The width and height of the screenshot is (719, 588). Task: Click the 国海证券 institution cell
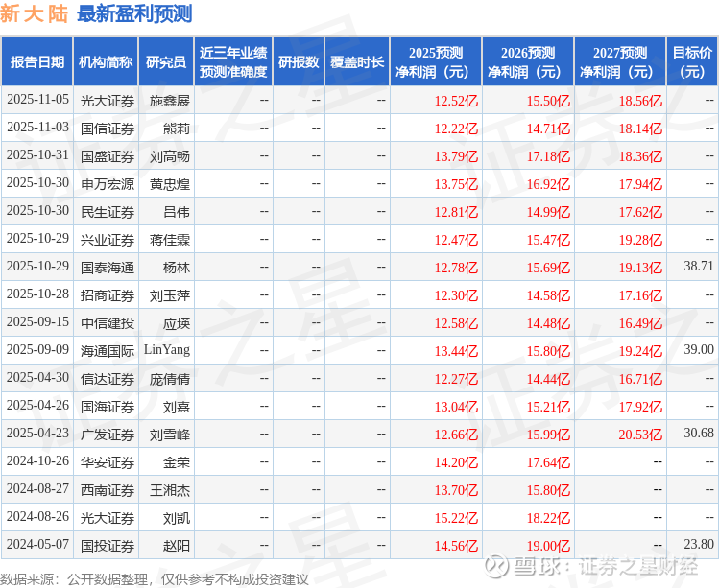(x=108, y=407)
